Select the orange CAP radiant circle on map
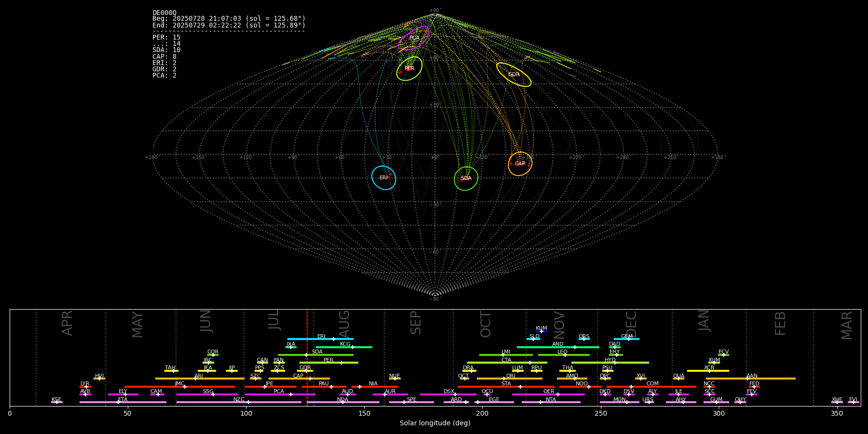Screen dimensions: 868x434 [520, 164]
